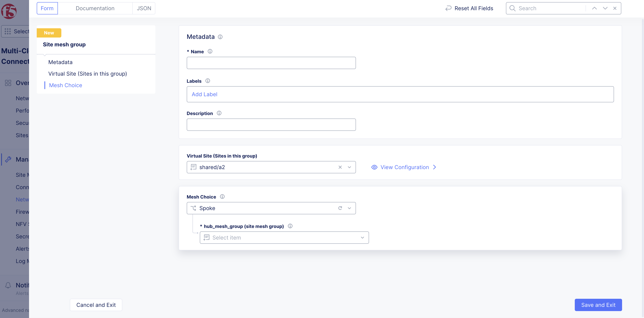The height and width of the screenshot is (318, 644).
Task: Click the info icon beside Description
Action: [219, 113]
